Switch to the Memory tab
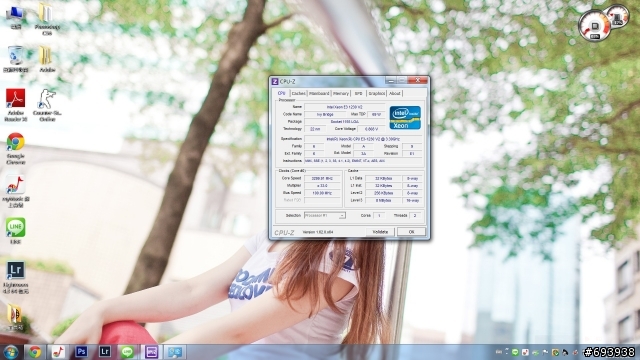The image size is (640, 360). [x=341, y=93]
